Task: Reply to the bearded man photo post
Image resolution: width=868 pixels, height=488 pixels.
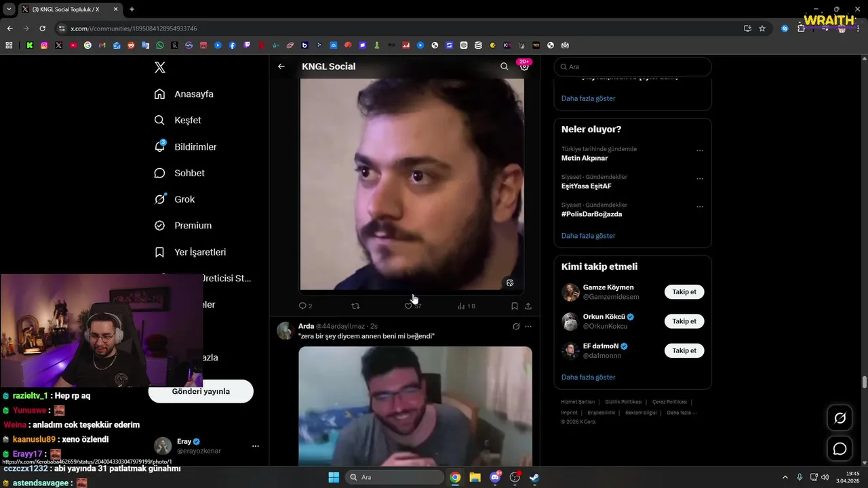Action: point(305,306)
